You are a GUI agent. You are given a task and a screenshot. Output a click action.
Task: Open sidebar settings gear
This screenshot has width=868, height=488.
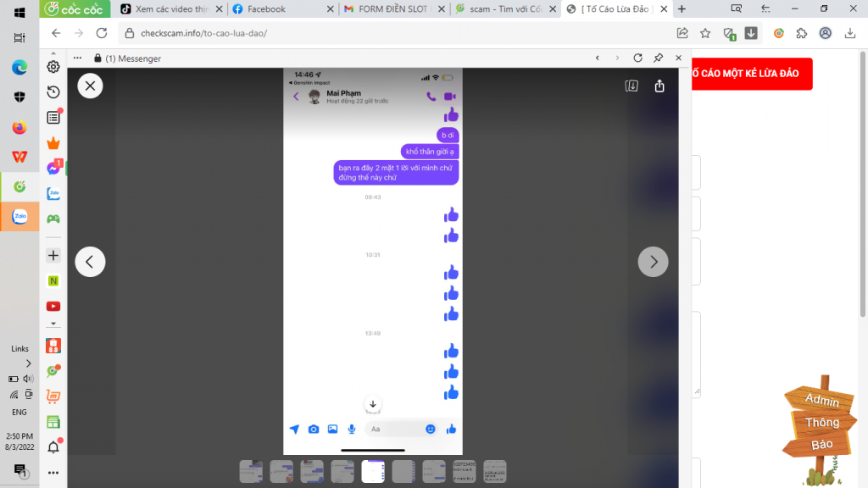pyautogui.click(x=53, y=67)
